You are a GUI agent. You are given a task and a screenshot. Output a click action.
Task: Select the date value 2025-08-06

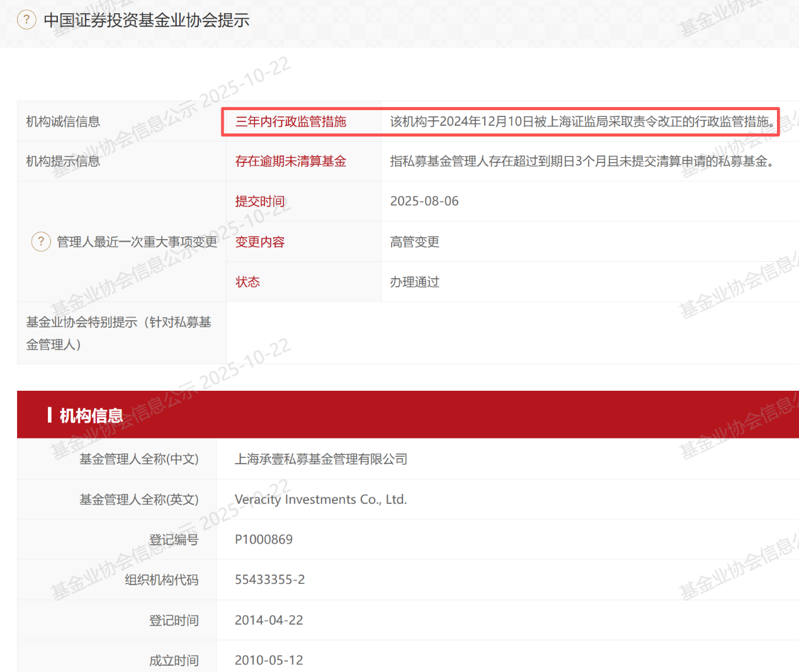(x=424, y=201)
